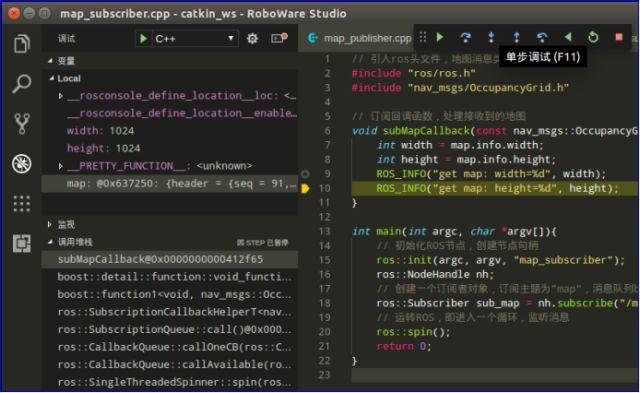
Task: Open the ROS grid dots icon in sidebar
Action: tap(22, 204)
